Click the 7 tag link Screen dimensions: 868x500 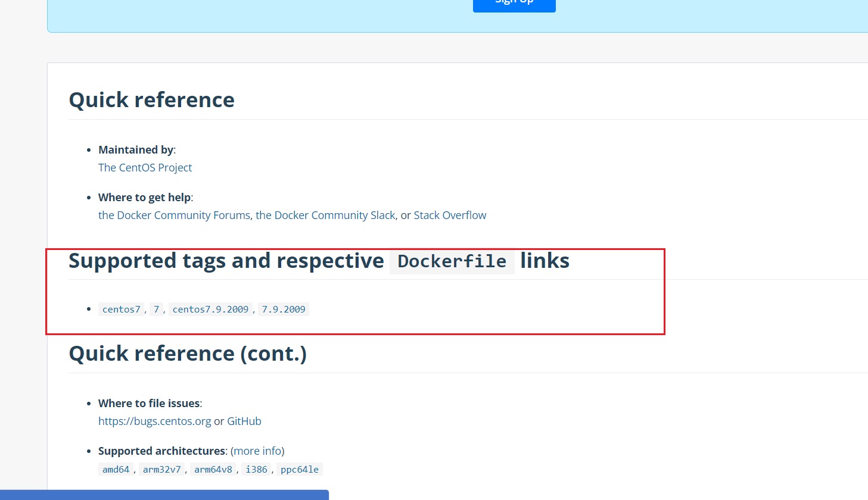156,309
